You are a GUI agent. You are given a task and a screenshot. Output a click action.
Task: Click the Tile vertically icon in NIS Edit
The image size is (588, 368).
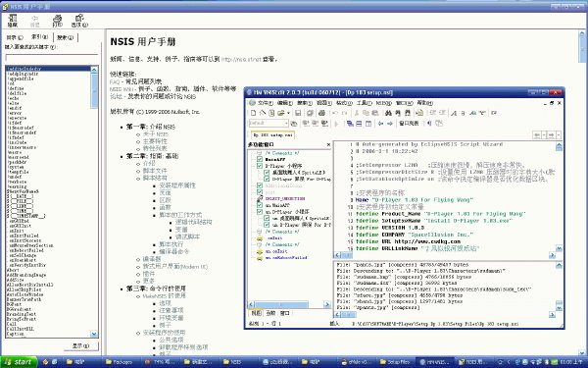(368, 124)
